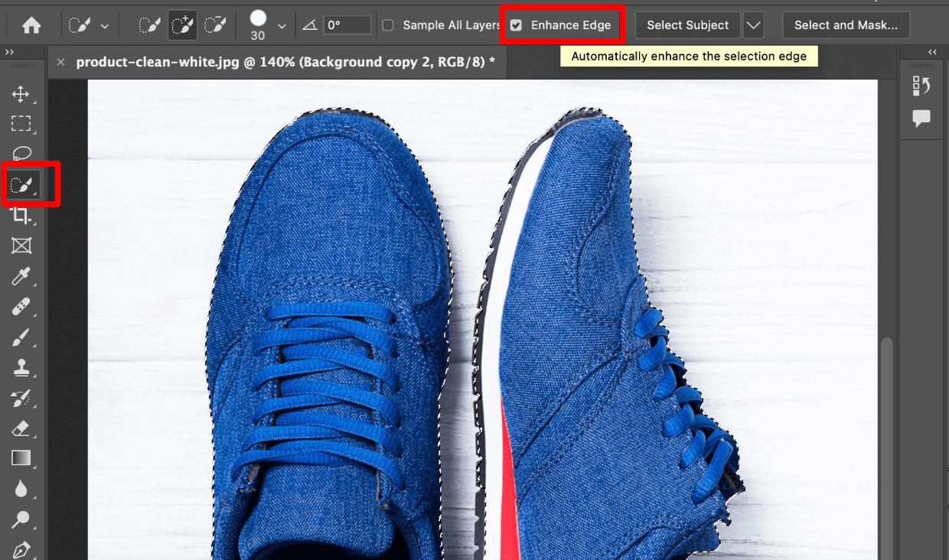
Task: Switch to Subtract from Selection mode
Action: click(215, 24)
